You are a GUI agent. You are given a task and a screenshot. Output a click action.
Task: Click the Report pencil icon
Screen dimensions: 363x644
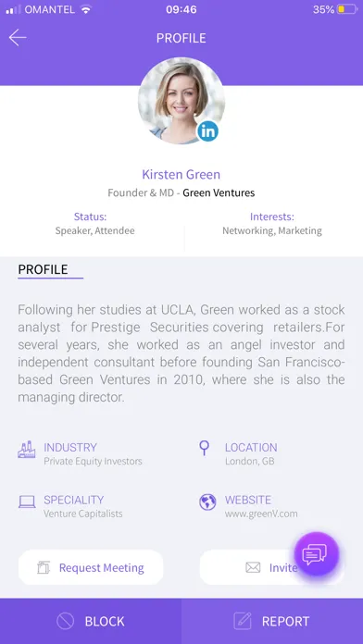click(x=242, y=621)
